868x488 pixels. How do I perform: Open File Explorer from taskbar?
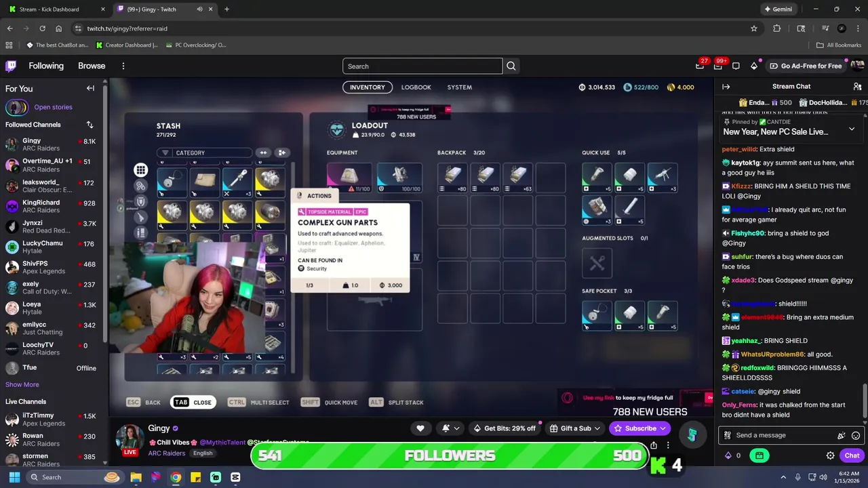point(136,477)
